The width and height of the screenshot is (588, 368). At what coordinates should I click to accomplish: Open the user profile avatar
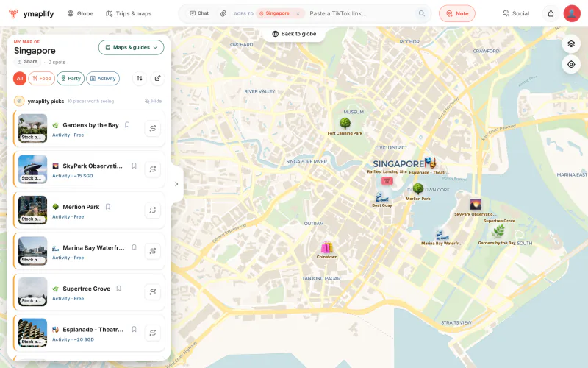click(x=572, y=13)
